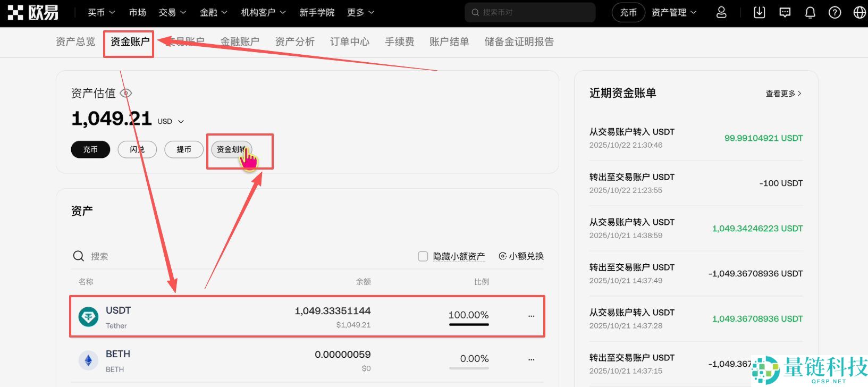The image size is (868, 387).
Task: Click the 余额 column header
Action: (364, 282)
